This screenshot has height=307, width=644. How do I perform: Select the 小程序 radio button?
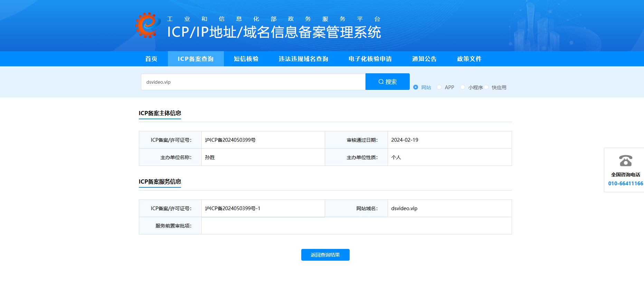463,87
